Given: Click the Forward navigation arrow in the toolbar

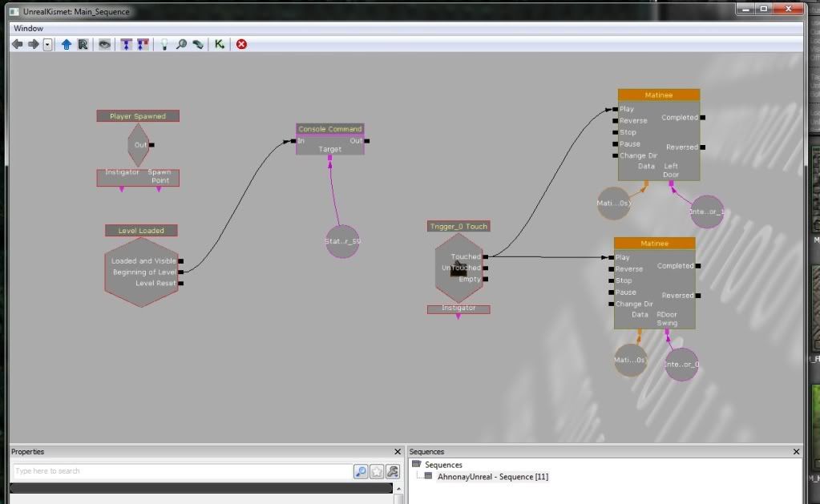Looking at the screenshot, I should point(34,44).
